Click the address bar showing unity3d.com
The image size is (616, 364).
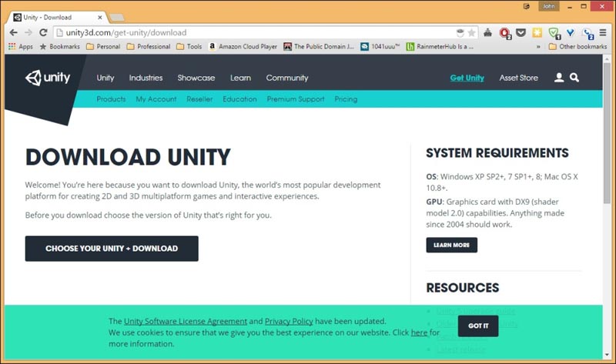[x=254, y=33]
